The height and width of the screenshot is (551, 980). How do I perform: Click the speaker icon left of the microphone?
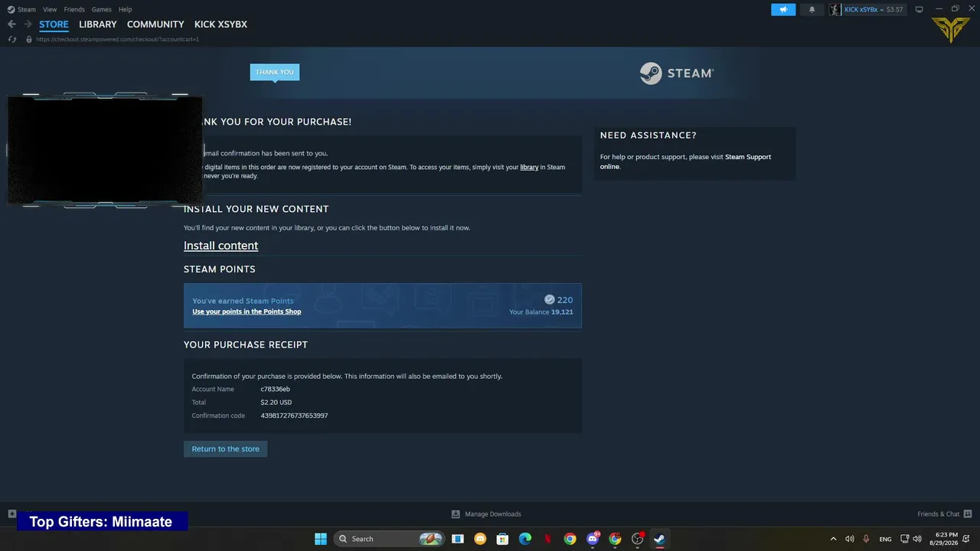(850, 539)
